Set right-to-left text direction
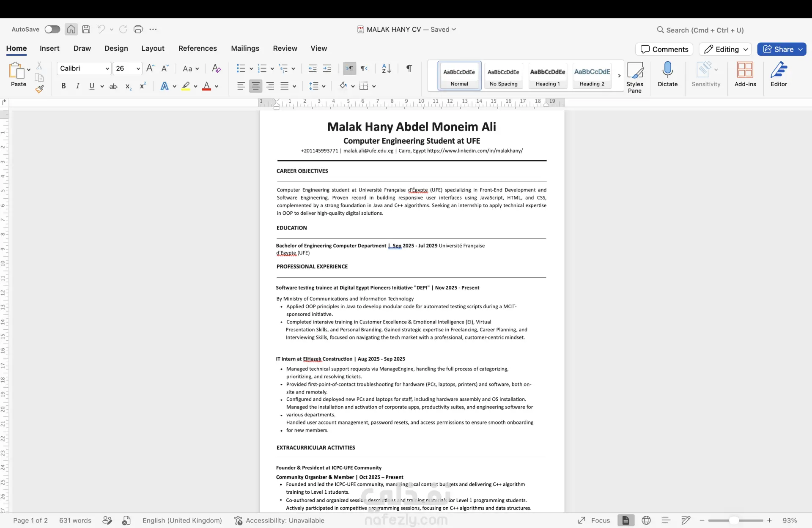The width and height of the screenshot is (812, 528). 364,68
